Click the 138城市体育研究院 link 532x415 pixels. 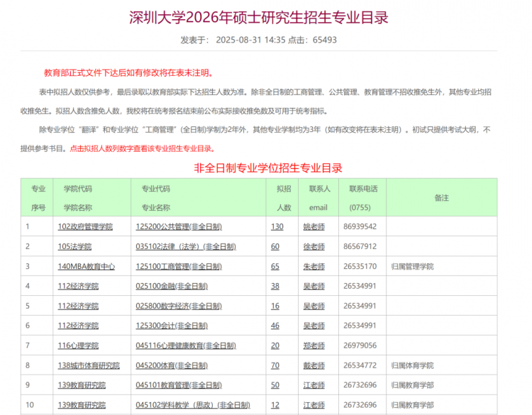click(x=89, y=366)
